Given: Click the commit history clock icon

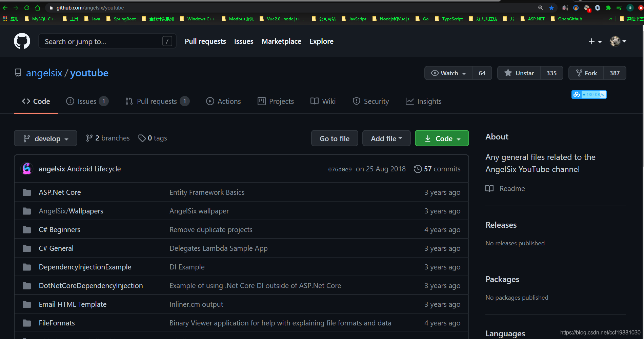Looking at the screenshot, I should tap(418, 169).
